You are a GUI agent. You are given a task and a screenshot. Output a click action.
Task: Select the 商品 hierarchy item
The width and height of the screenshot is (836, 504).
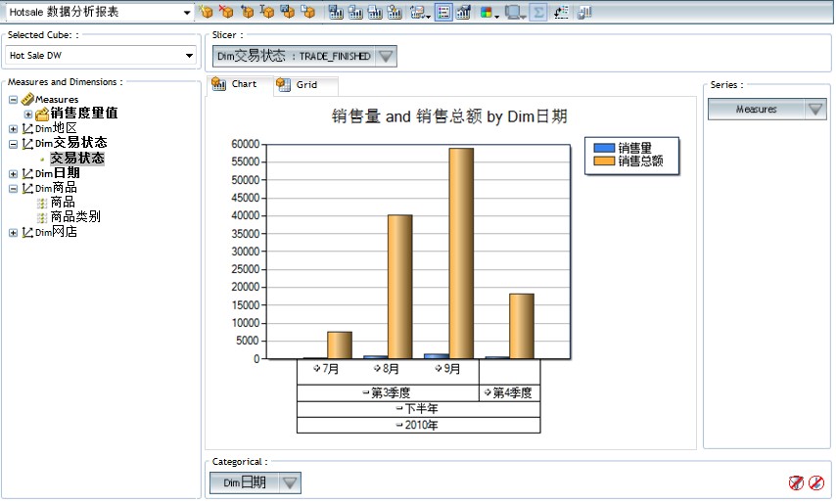pos(63,203)
